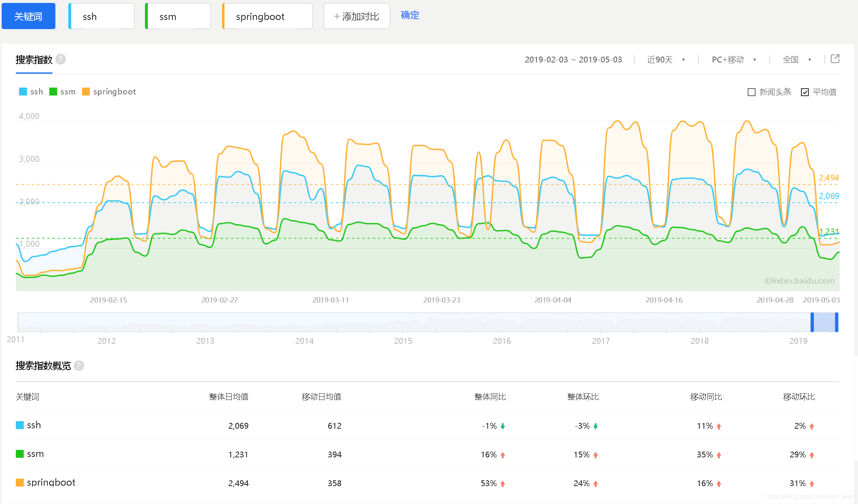The image size is (858, 504).
Task: Click the help icon next to 搜索指数
Action: click(x=61, y=59)
